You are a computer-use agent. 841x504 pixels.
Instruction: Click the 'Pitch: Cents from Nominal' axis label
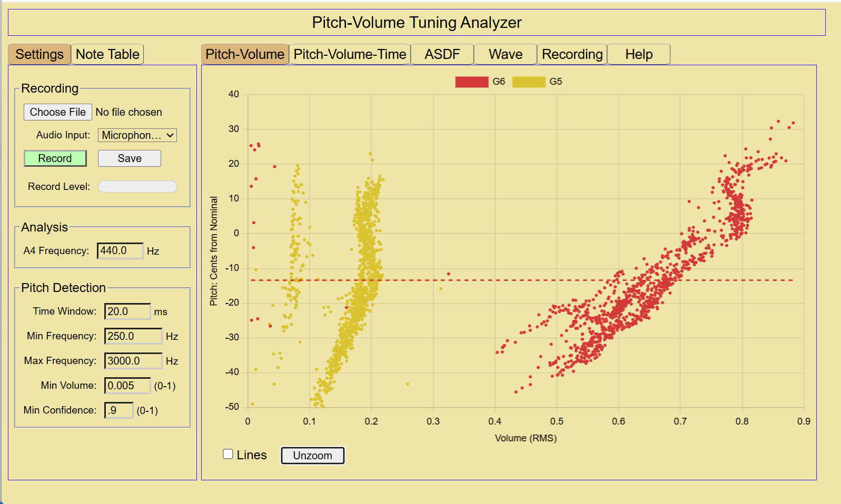click(x=214, y=251)
